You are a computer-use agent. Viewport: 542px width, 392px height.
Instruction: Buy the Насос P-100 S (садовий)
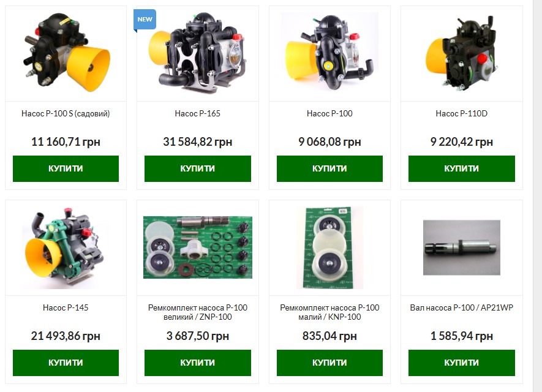pos(66,168)
